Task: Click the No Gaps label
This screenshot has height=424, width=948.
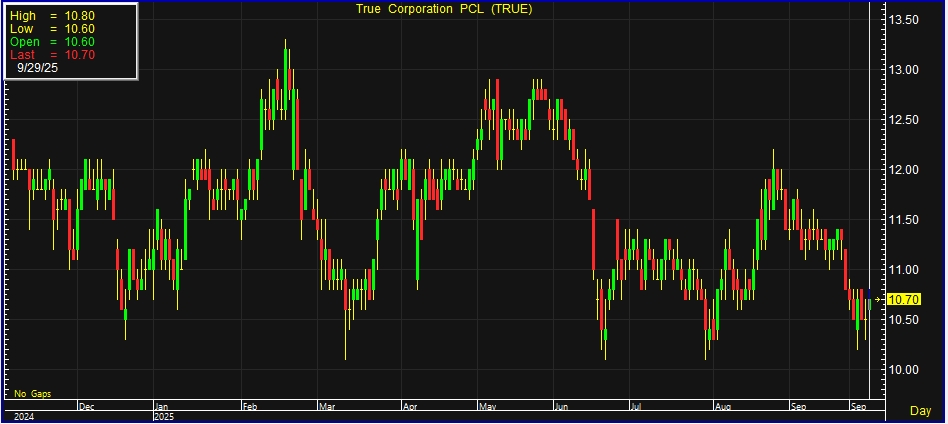Action: pyautogui.click(x=33, y=394)
